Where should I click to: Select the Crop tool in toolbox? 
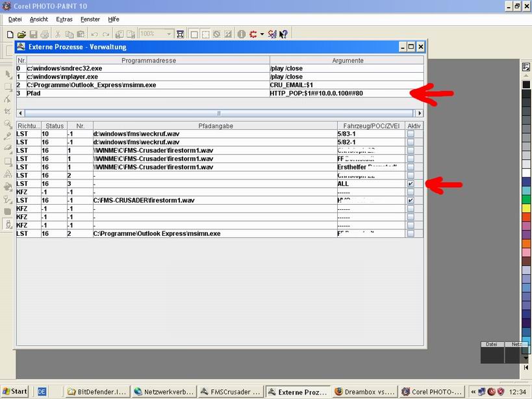coord(8,111)
